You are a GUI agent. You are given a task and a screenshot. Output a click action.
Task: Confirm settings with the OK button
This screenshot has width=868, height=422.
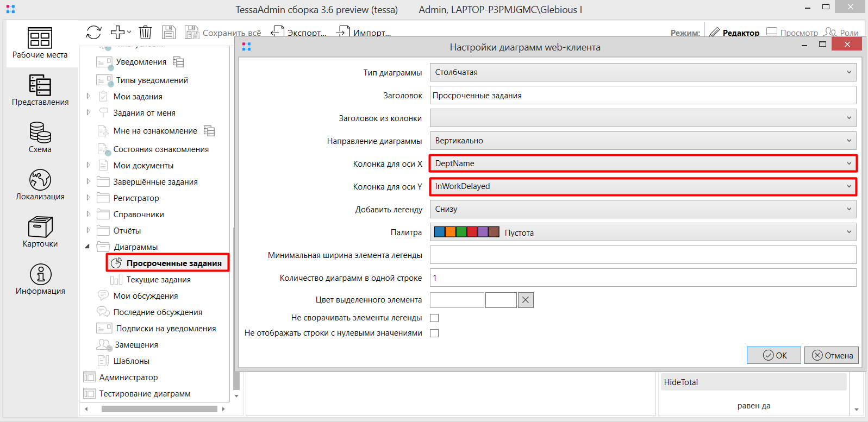[x=773, y=355]
